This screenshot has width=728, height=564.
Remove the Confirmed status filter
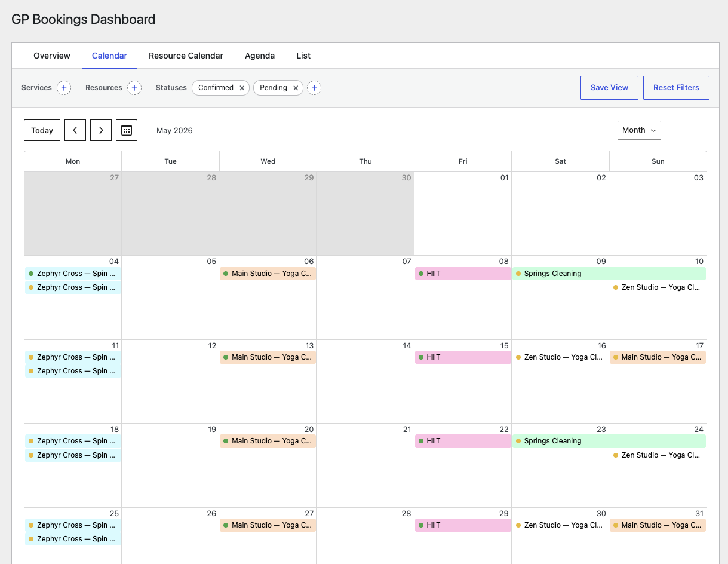(x=242, y=88)
